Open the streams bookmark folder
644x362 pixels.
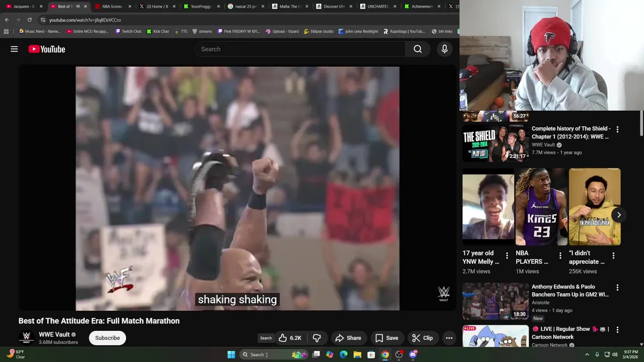(202, 31)
